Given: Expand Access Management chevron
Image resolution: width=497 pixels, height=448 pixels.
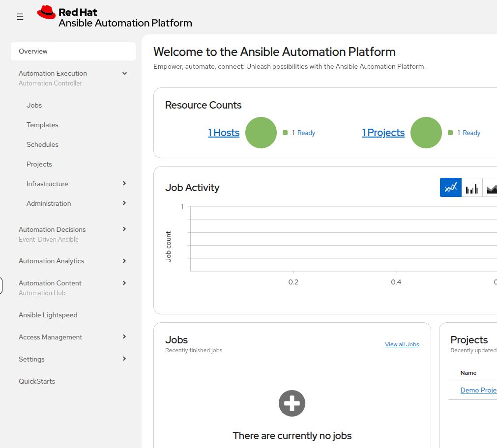Looking at the screenshot, I should [x=124, y=337].
